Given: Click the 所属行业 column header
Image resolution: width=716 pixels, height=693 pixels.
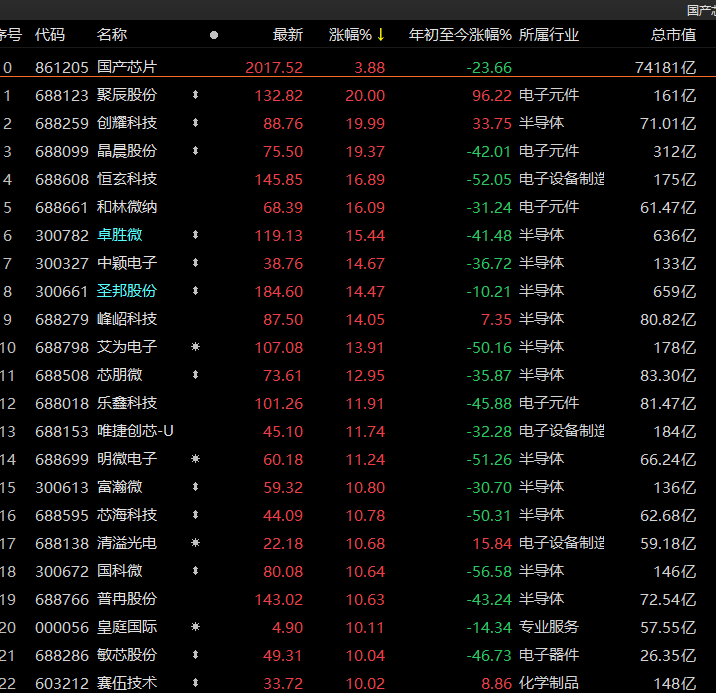Looking at the screenshot, I should pos(549,35).
